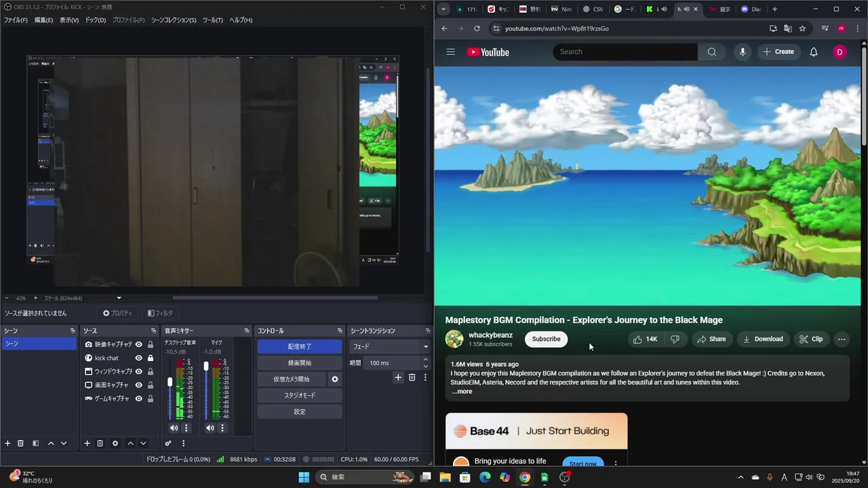Open 編集(E) menu in OBS
Image resolution: width=868 pixels, height=488 pixels.
pos(43,20)
